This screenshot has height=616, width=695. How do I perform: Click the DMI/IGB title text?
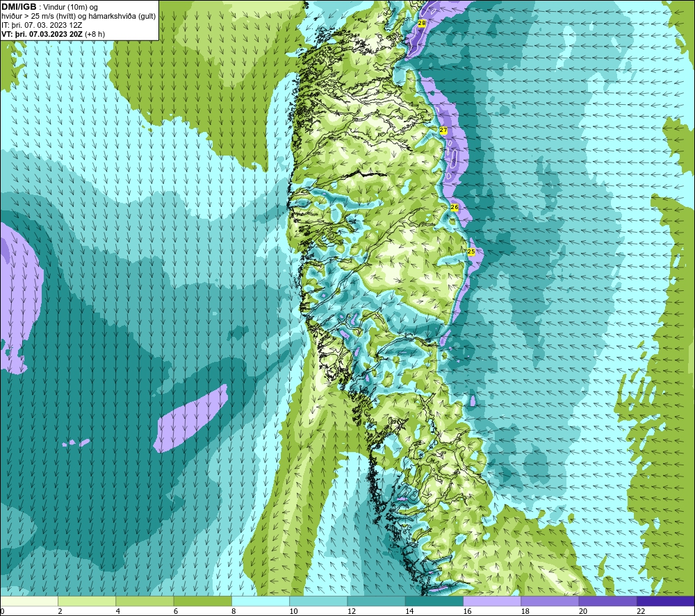tap(19, 7)
